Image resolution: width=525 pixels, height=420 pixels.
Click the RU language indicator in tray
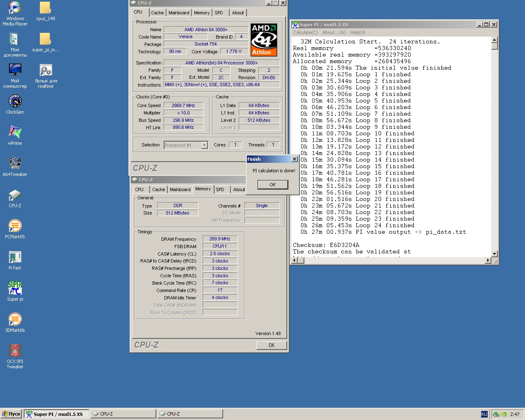click(484, 414)
